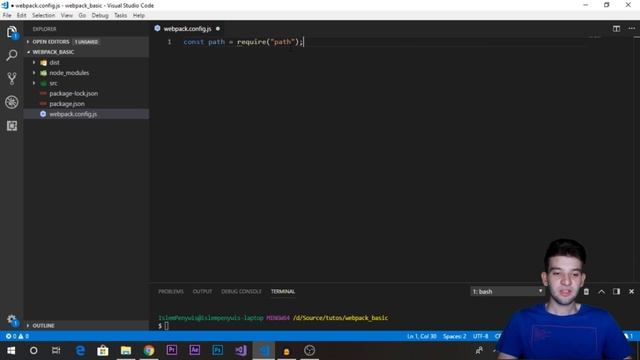Kill the terminal with trash icon
The height and width of the screenshot is (360, 640).
(586, 291)
